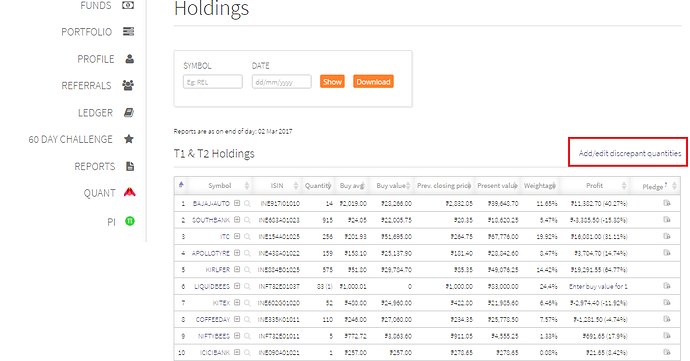Expand the NIFTYBEES row plus icon

coord(237,336)
